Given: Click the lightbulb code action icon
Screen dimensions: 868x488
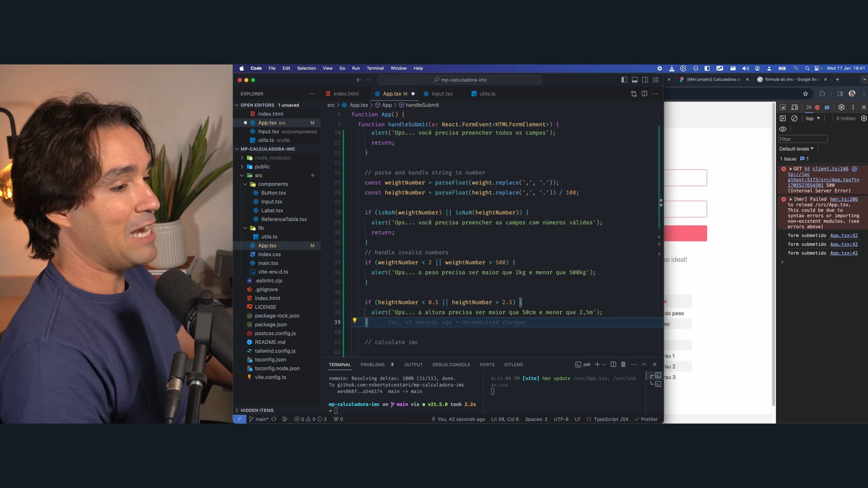Looking at the screenshot, I should click(354, 320).
